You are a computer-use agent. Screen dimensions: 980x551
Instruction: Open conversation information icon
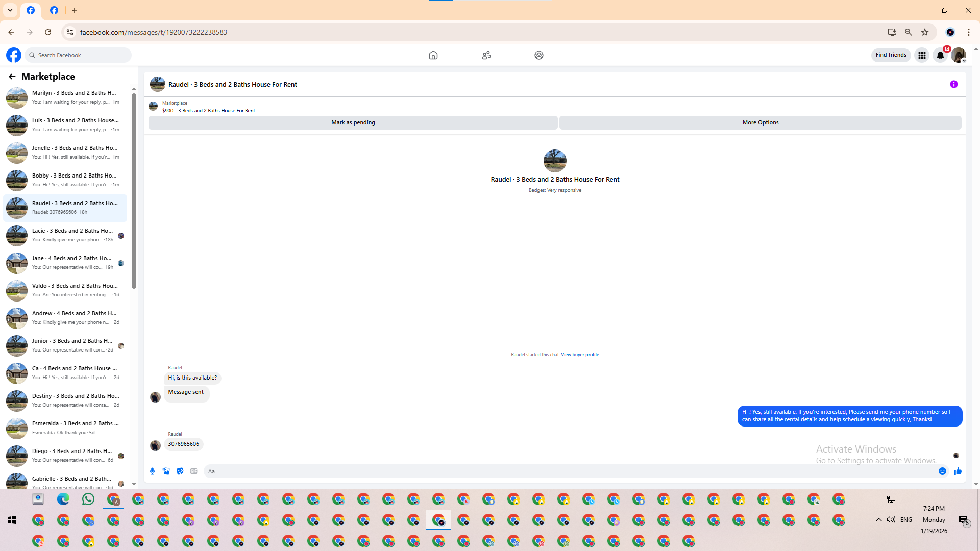(953, 85)
